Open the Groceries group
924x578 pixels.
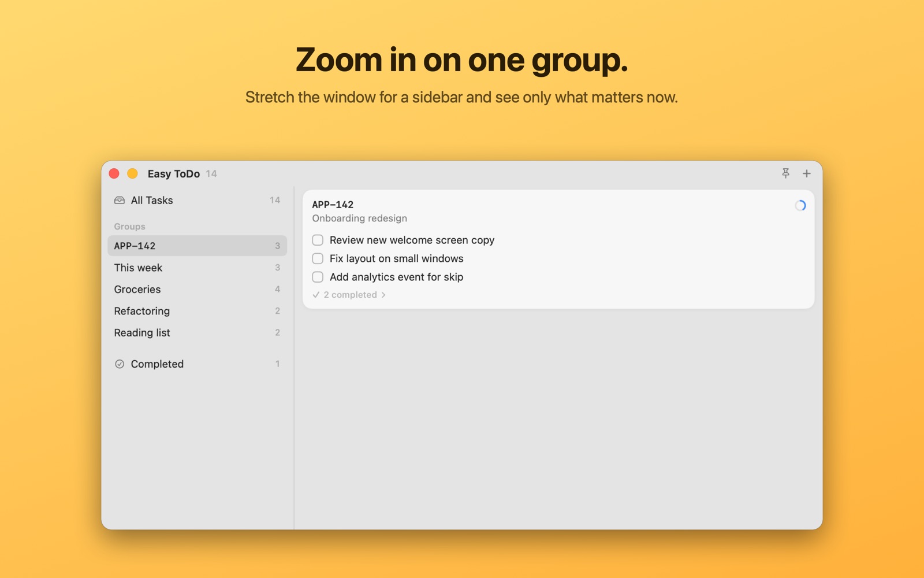coord(197,289)
